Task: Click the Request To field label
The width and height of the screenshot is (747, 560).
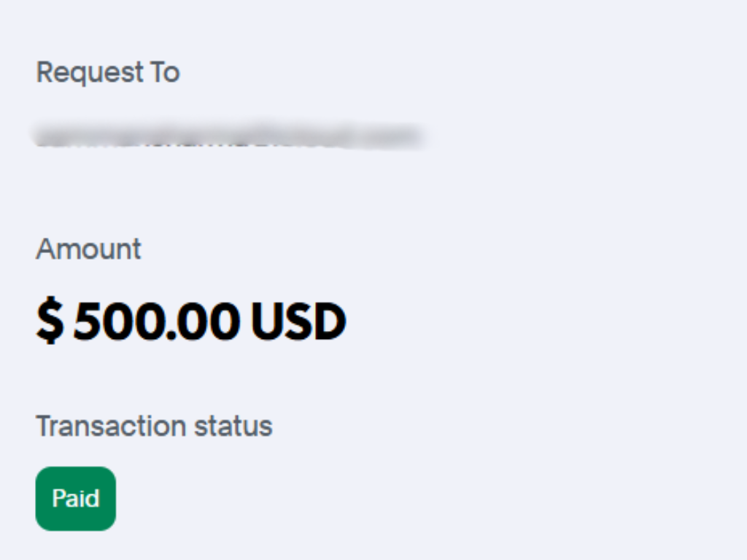Action: (107, 71)
